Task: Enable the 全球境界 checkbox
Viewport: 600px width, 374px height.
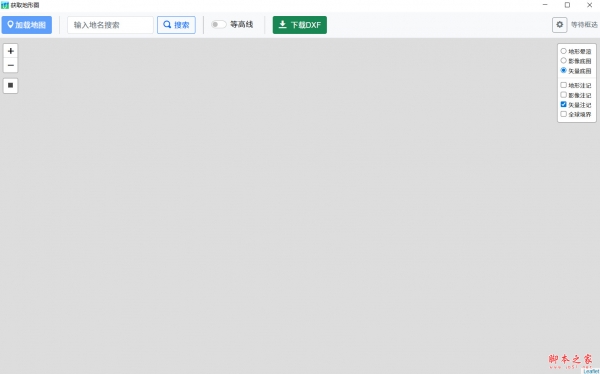Action: click(x=563, y=114)
